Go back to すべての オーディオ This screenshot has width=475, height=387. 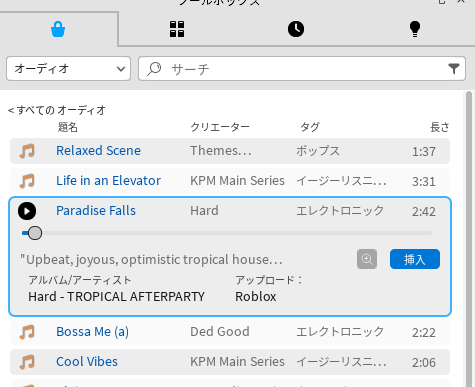57,110
